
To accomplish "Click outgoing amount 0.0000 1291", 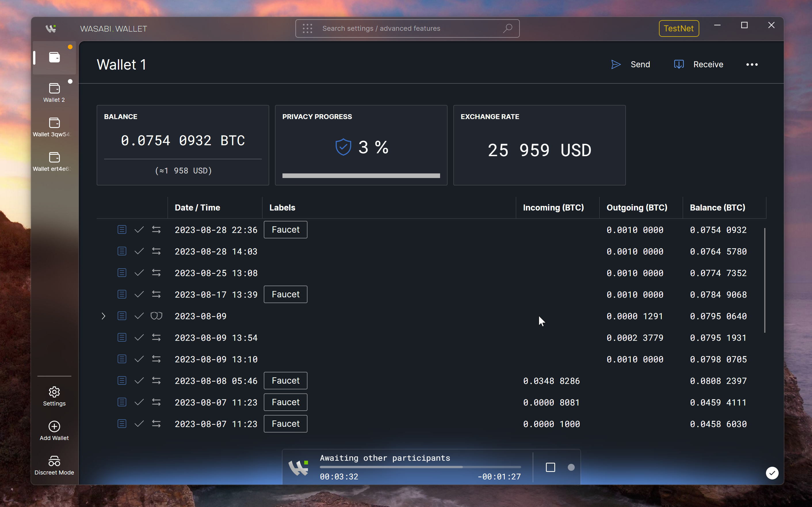I will tap(635, 316).
